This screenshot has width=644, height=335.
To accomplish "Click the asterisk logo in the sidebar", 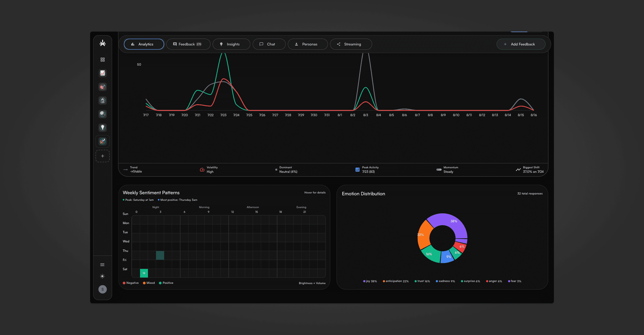I will point(102,44).
